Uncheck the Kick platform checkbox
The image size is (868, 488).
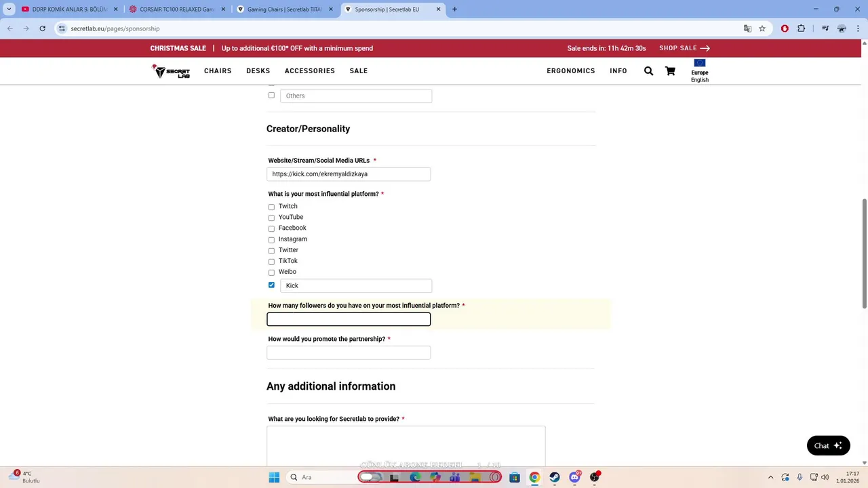271,285
